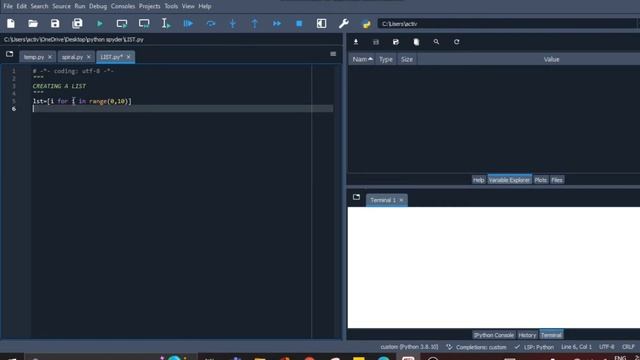Open the Debug menu

point(98,6)
